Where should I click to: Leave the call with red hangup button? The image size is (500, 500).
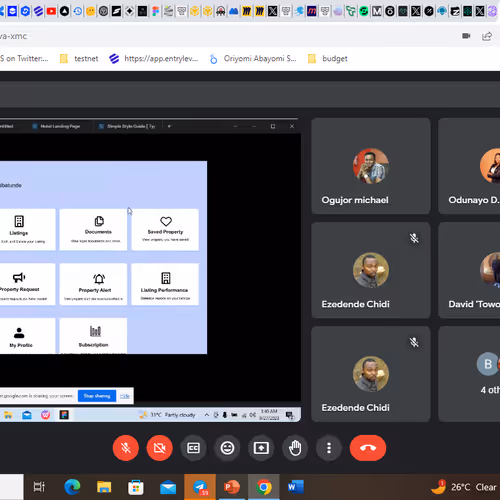click(368, 448)
